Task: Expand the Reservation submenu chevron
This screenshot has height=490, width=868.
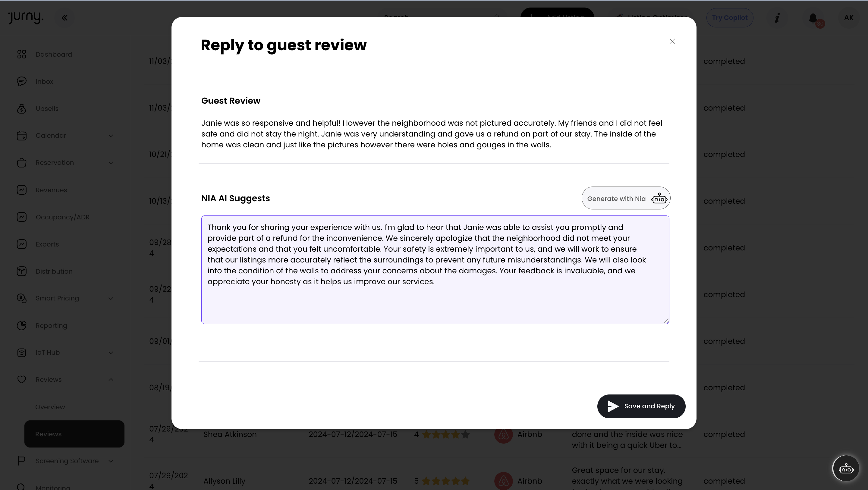Action: click(x=111, y=163)
